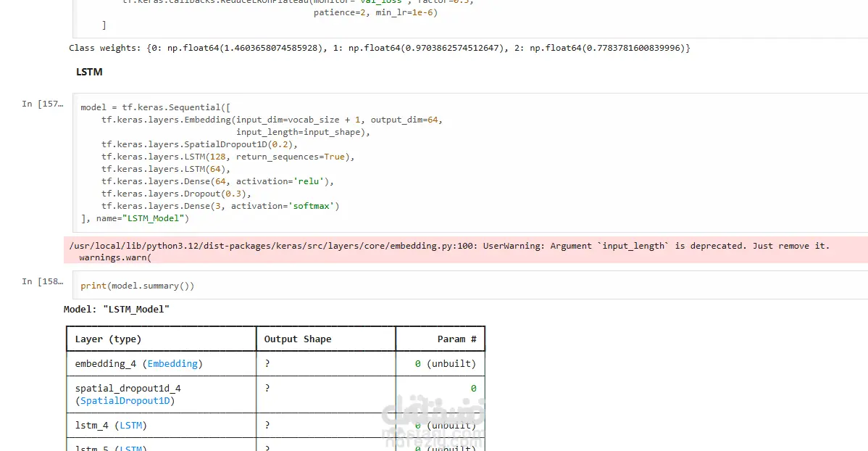Click the LSTM(128, return_sequences=True) line
The width and height of the screenshot is (868, 451).
pos(228,157)
